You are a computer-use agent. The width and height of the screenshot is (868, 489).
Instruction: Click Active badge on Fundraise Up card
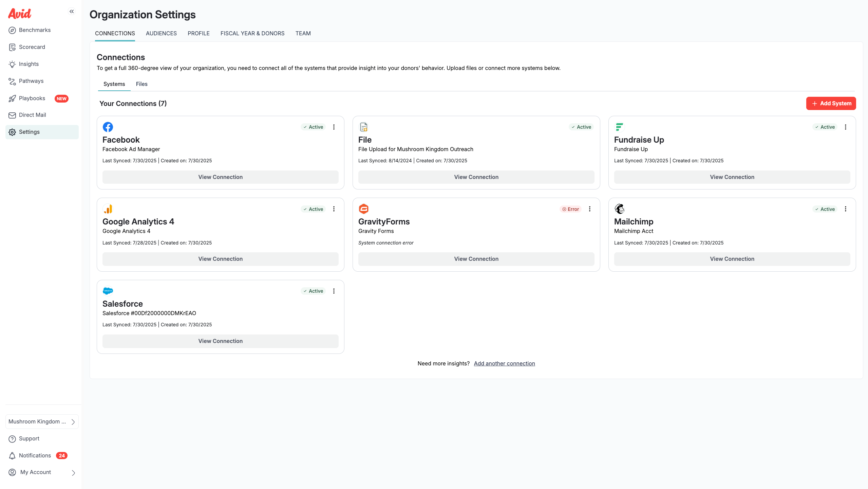(x=825, y=127)
